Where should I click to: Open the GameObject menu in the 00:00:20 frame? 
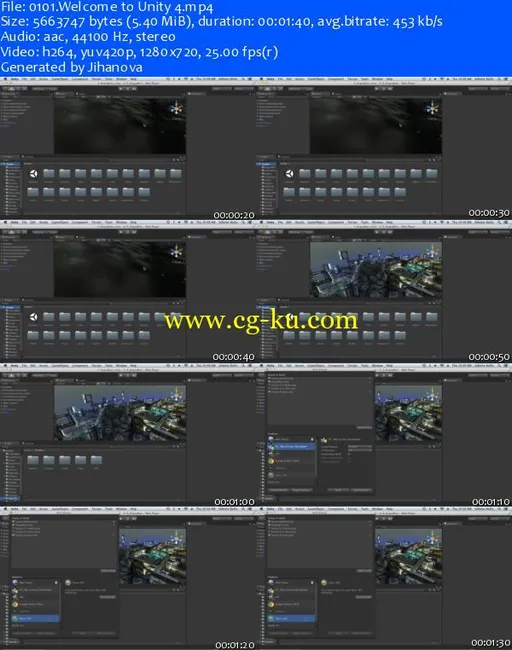tap(60, 79)
